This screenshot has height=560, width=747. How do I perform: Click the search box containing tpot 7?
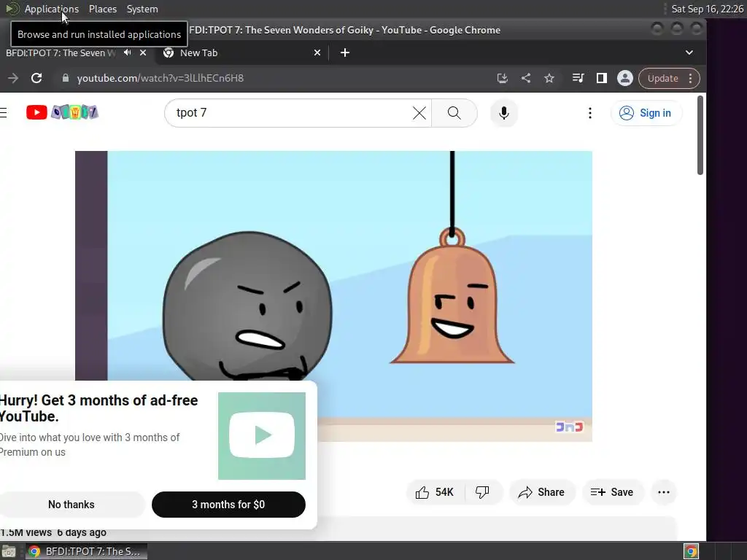pos(290,113)
